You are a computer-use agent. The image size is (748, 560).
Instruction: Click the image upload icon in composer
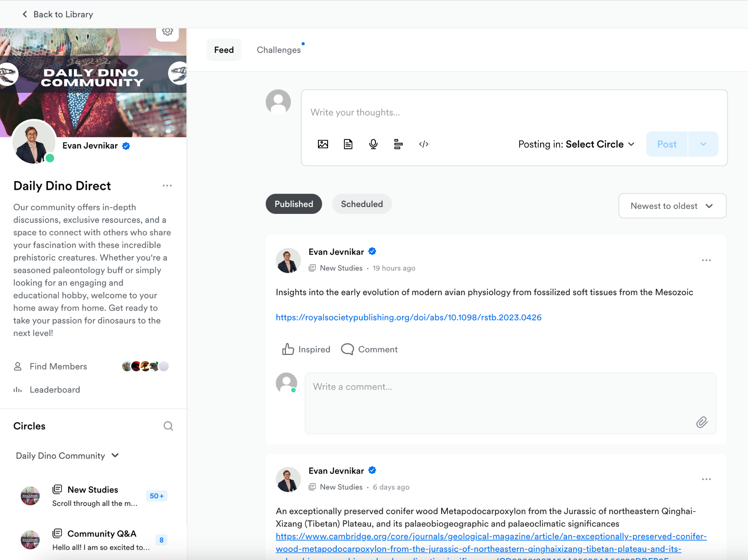323,144
